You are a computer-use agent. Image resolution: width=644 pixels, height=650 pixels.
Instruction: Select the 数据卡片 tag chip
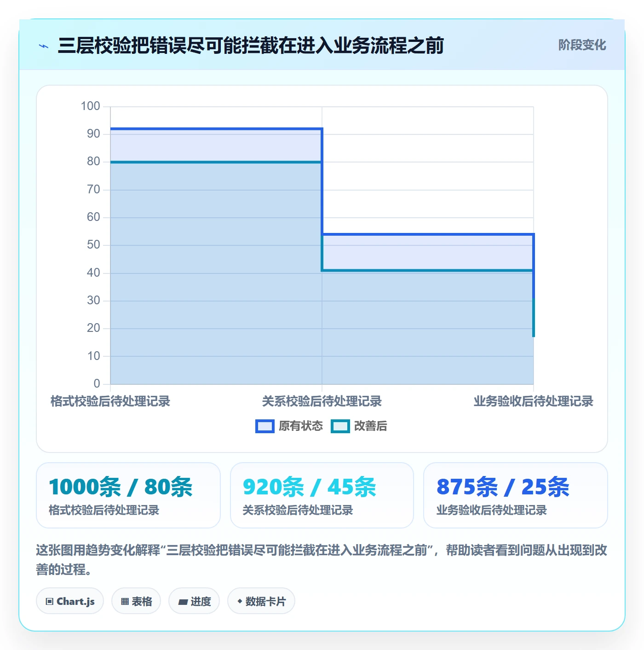tap(261, 601)
